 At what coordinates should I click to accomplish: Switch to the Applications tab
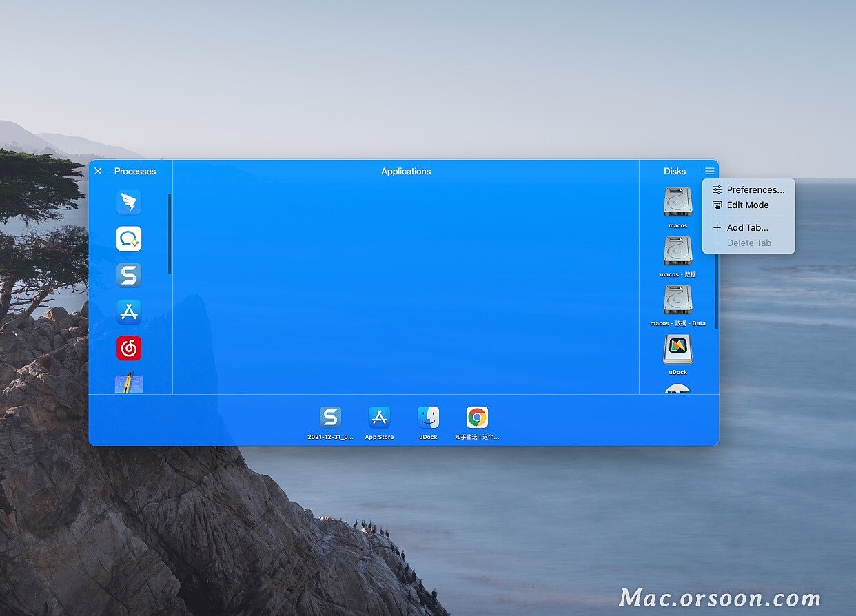405,171
